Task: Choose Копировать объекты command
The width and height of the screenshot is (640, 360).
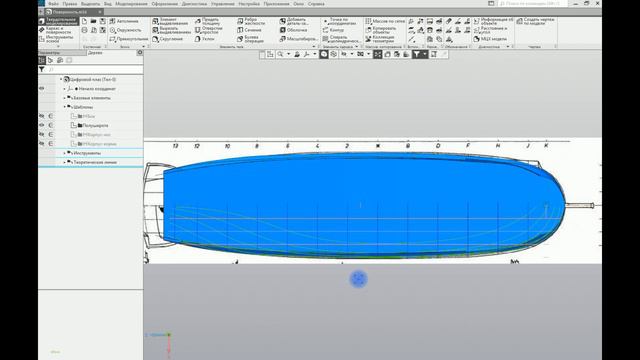Action: (x=381, y=30)
